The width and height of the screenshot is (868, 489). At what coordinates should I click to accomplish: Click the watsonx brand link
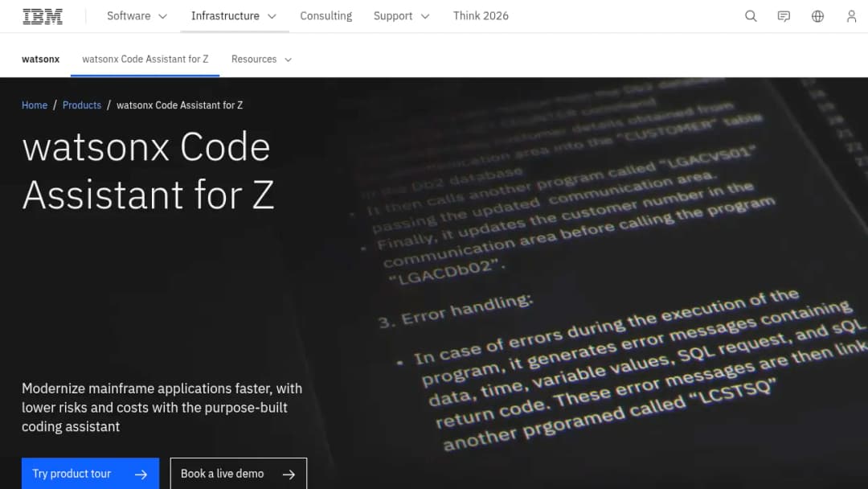click(x=40, y=60)
